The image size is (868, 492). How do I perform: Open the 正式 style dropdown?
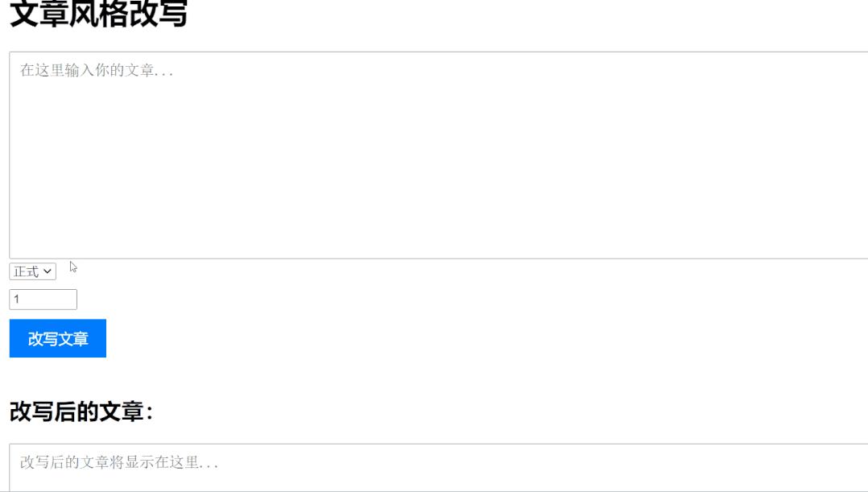coord(33,272)
